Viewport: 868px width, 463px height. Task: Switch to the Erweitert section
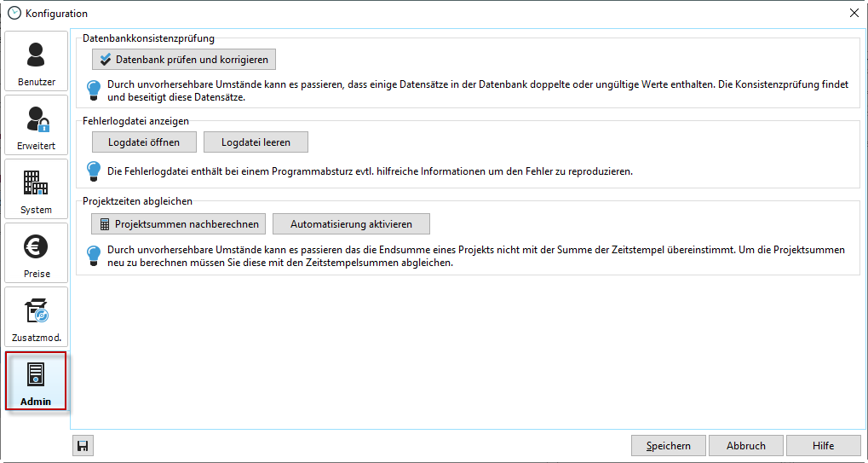(x=36, y=125)
